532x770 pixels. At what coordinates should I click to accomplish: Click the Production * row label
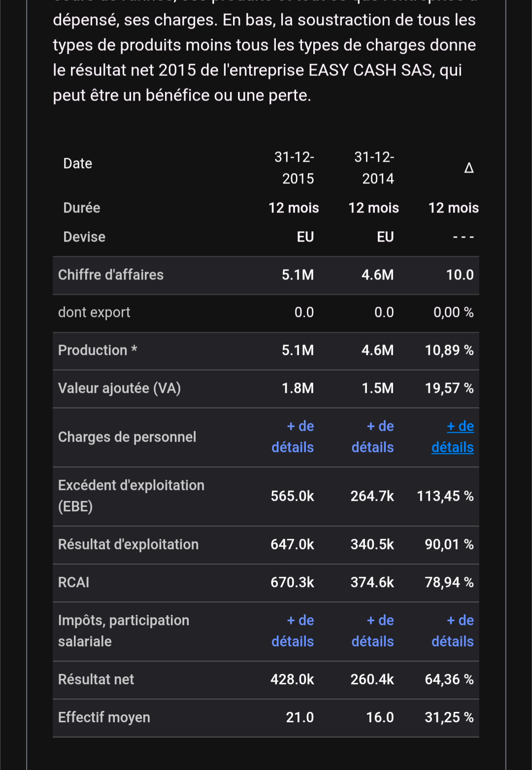(98, 350)
